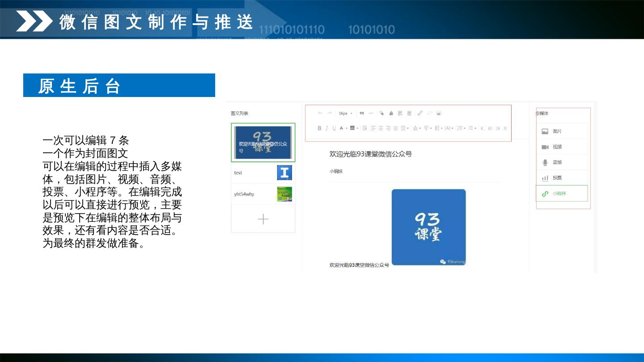Image resolution: width=644 pixels, height=362 pixels.
Task: Click the article title field 欢迎光临93课堂微信公众号
Action: point(371,154)
